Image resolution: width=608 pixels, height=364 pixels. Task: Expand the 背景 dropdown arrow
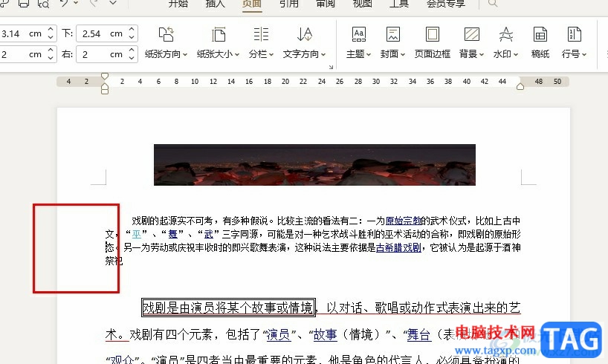(482, 55)
